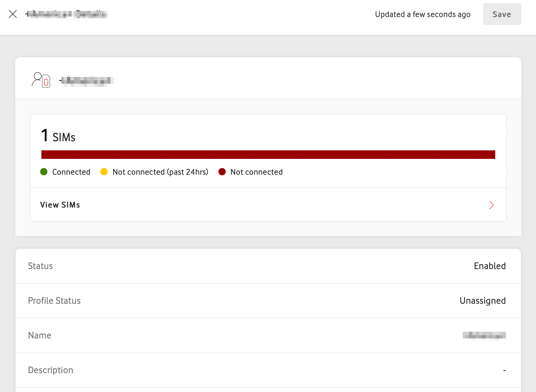Screen dimensions: 536x392
Task: Click the dark red Not connected dot
Action: (222, 172)
